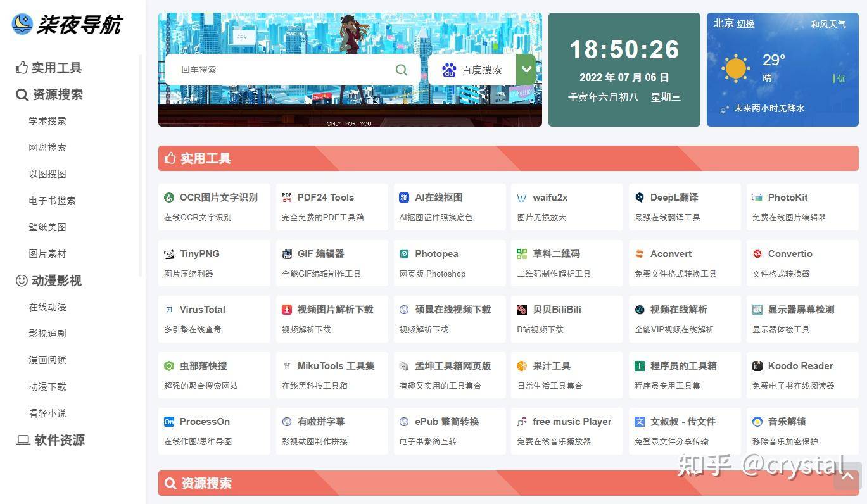Click the ProcessOn icon
The height and width of the screenshot is (504, 867).
[169, 422]
